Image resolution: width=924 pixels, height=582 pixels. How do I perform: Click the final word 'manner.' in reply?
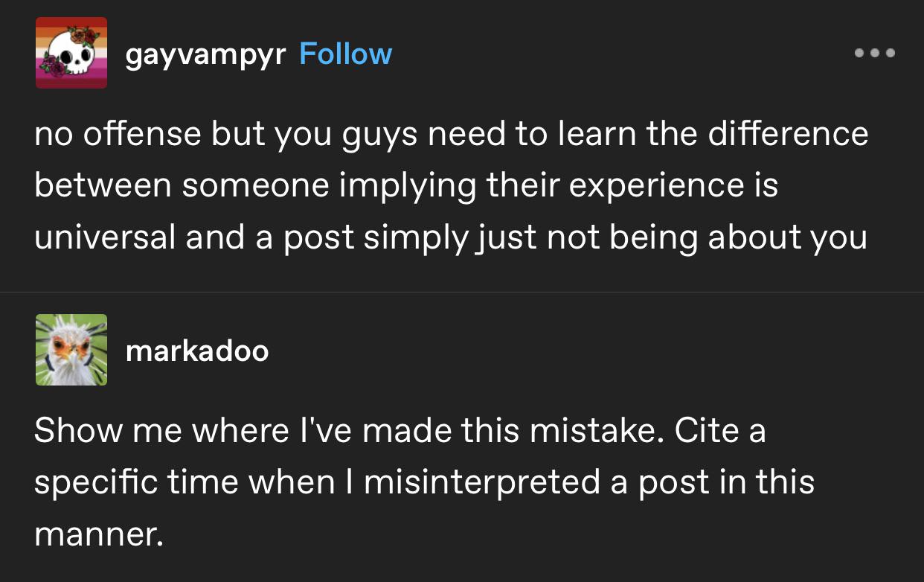pos(98,535)
